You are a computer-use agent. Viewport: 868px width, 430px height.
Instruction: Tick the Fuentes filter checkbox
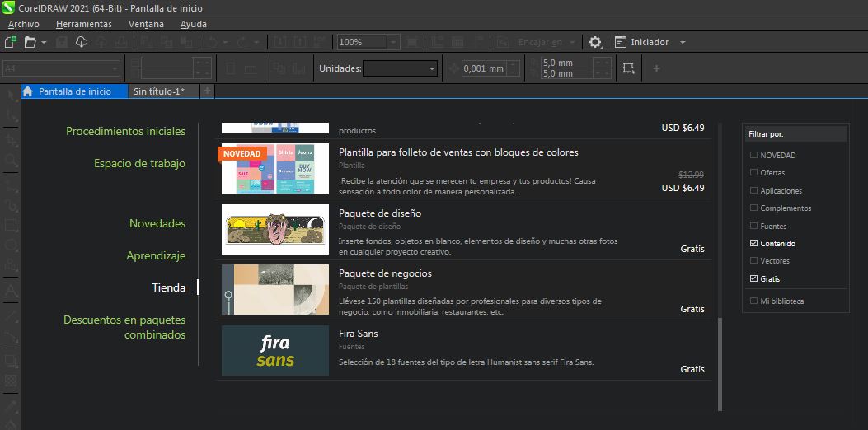tap(753, 226)
